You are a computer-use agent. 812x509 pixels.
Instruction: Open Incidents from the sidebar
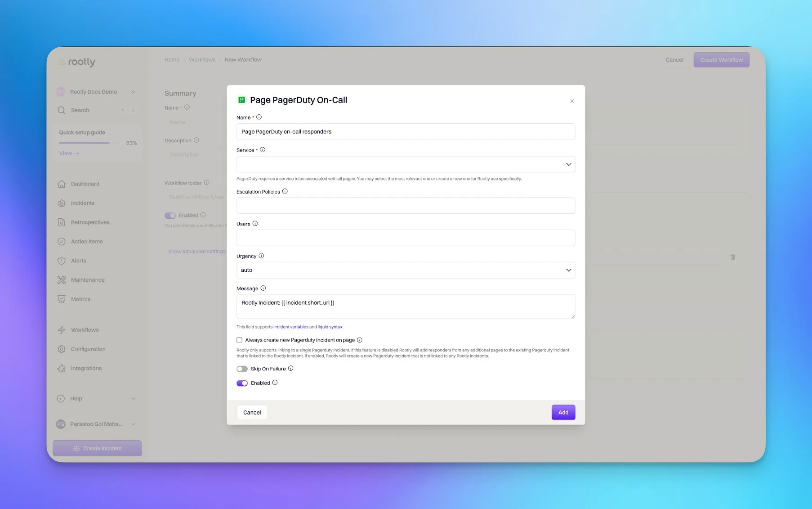tap(83, 203)
